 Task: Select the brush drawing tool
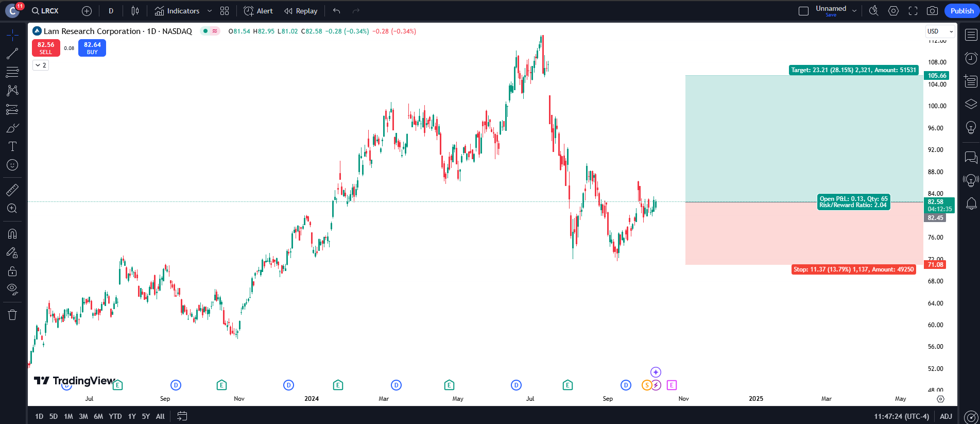pyautogui.click(x=12, y=128)
